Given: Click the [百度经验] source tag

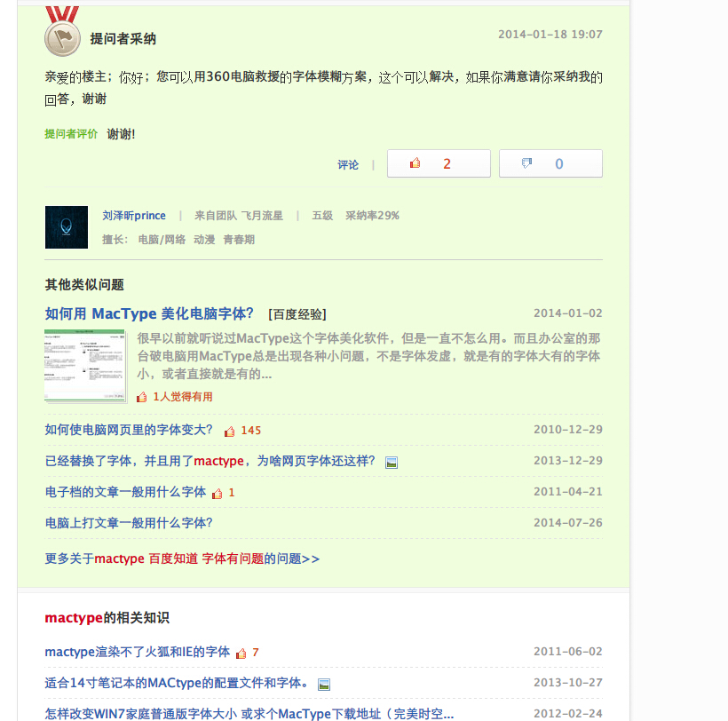Looking at the screenshot, I should pos(297,314).
